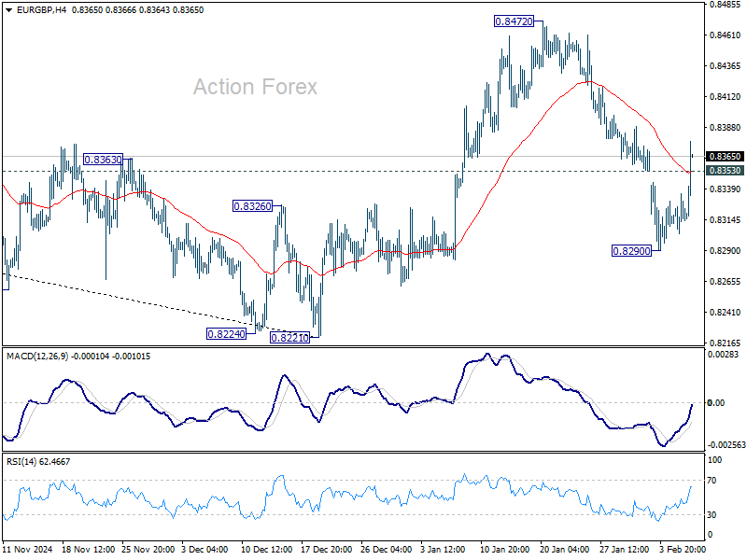Click the 0.83390 price axis value
Image resolution: width=747 pixels, height=560 pixels.
(x=726, y=189)
